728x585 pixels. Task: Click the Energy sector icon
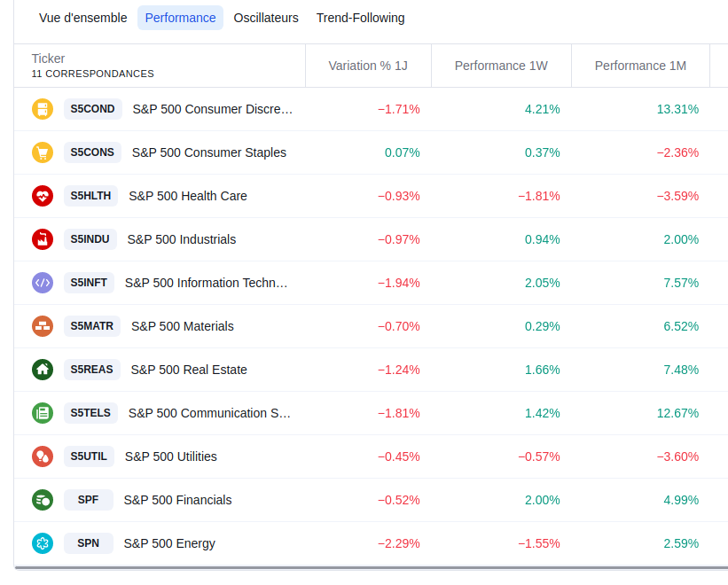point(43,543)
